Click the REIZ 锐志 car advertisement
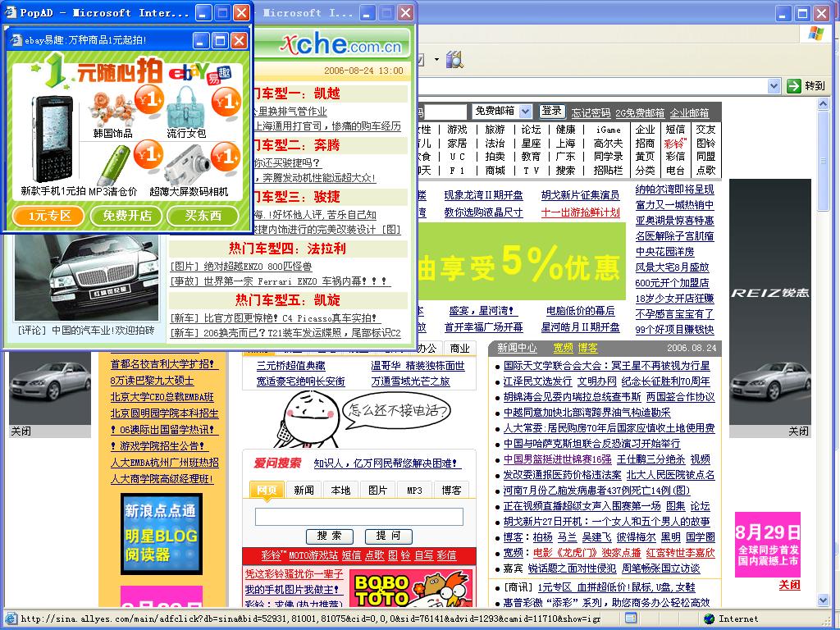840x630 pixels. point(769,302)
